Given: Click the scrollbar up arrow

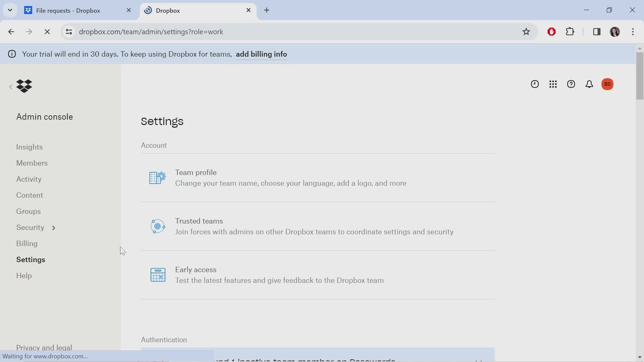Looking at the screenshot, I should [x=640, y=48].
